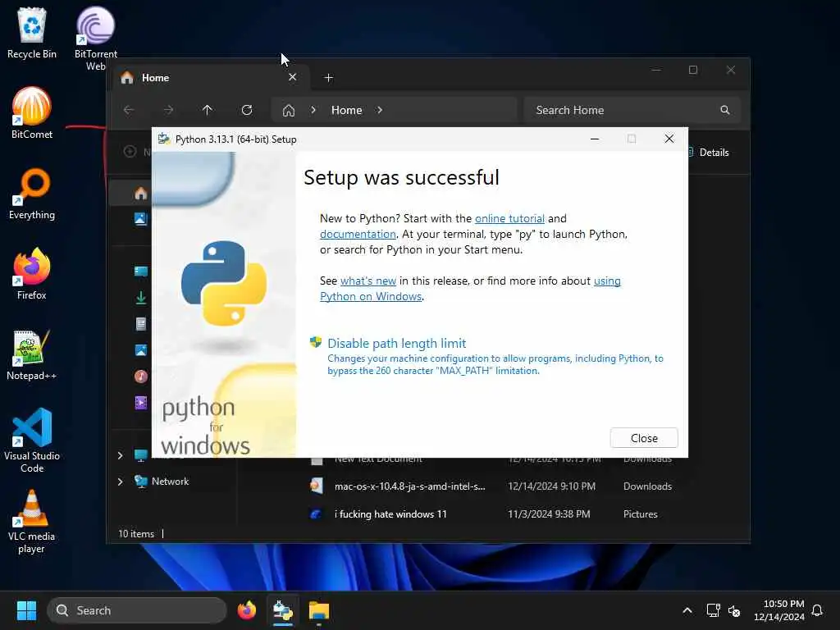The image size is (840, 630).
Task: Open Downloads folder icon in sidebar
Action: click(141, 297)
